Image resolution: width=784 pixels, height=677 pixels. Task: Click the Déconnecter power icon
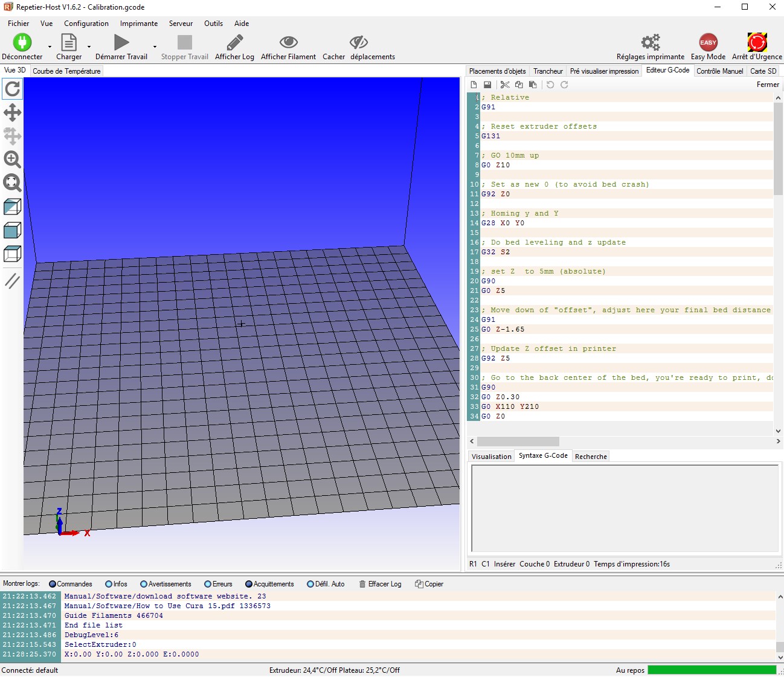pyautogui.click(x=22, y=42)
